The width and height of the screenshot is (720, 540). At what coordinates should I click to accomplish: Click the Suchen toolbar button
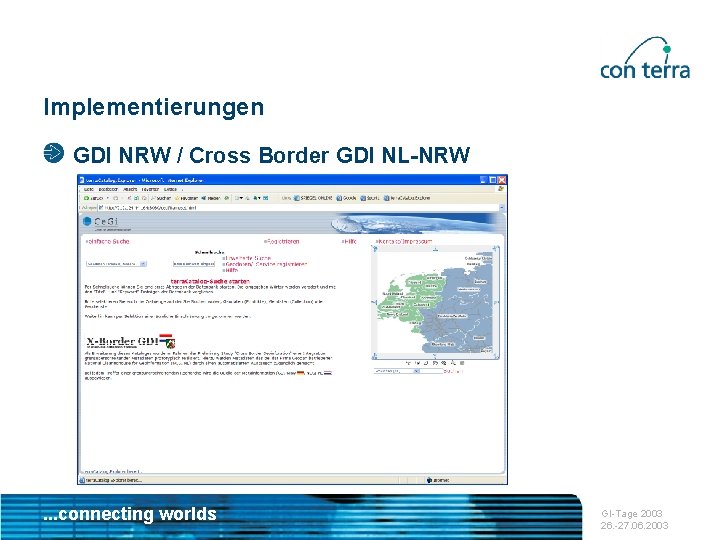(x=161, y=198)
